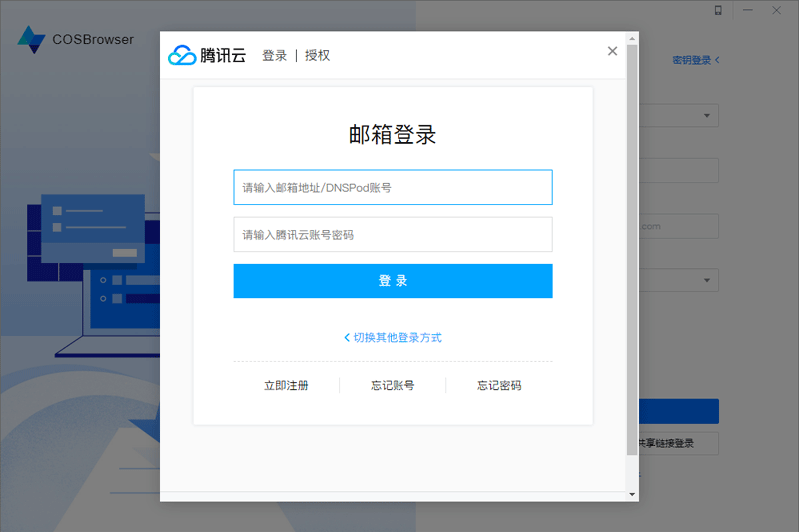Image resolution: width=799 pixels, height=532 pixels.
Task: Open the 立即注册 register link
Action: pos(286,386)
